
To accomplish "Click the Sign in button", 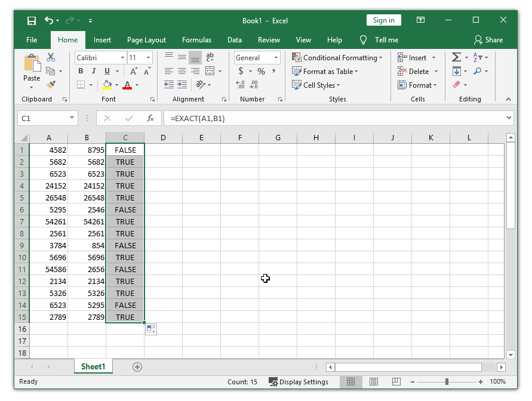I will pyautogui.click(x=383, y=20).
